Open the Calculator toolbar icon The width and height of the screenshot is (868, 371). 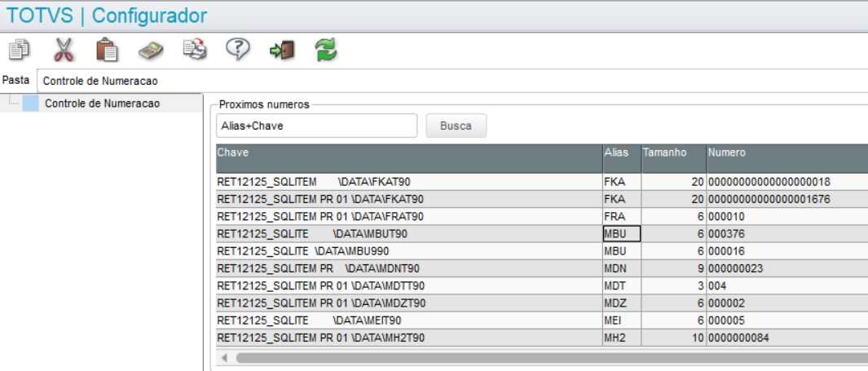click(x=151, y=51)
